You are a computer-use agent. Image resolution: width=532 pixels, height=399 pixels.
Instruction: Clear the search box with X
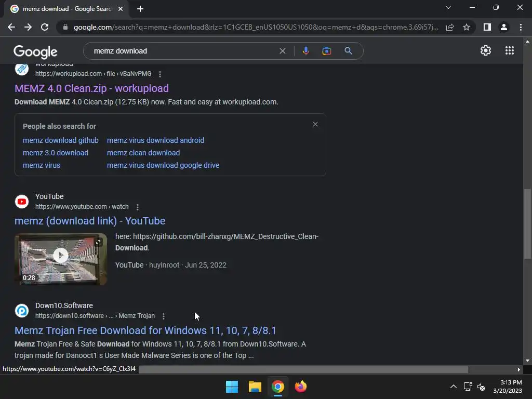click(282, 51)
